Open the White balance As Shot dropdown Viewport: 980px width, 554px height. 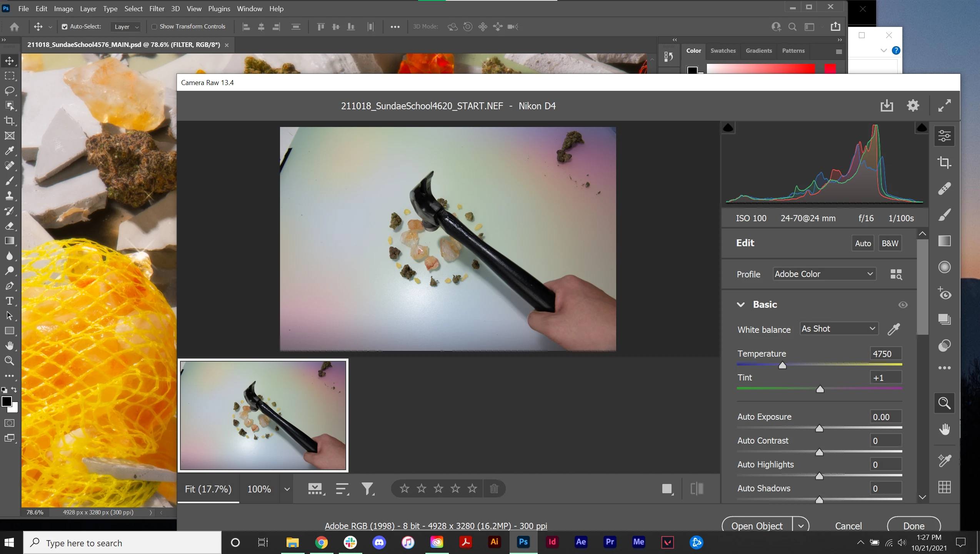[x=838, y=329]
